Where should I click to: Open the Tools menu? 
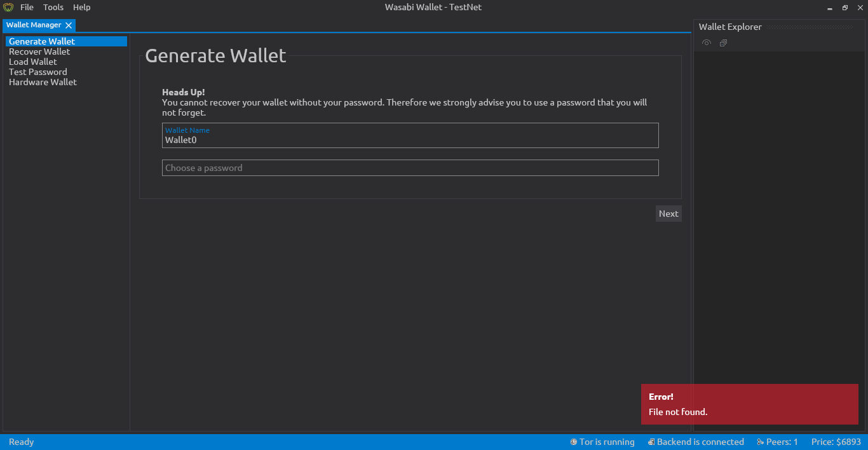(x=53, y=8)
